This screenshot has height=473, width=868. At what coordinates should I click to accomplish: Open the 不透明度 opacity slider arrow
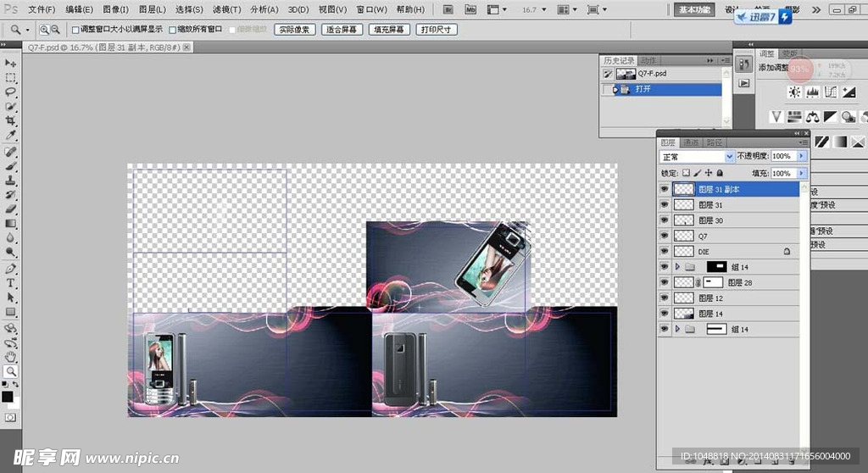(802, 157)
